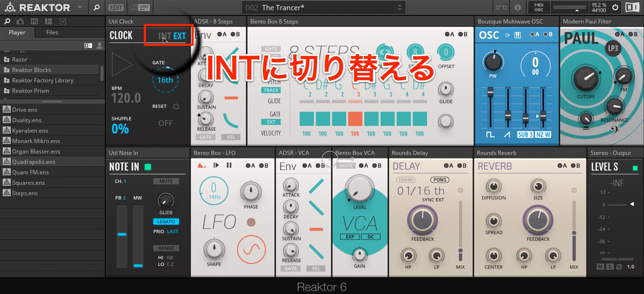644x294 pixels.
Task: Switch to the Player tab
Action: pyautogui.click(x=17, y=32)
